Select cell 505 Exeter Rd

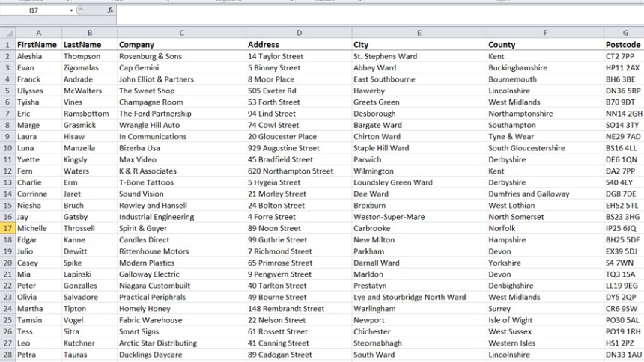(x=299, y=90)
